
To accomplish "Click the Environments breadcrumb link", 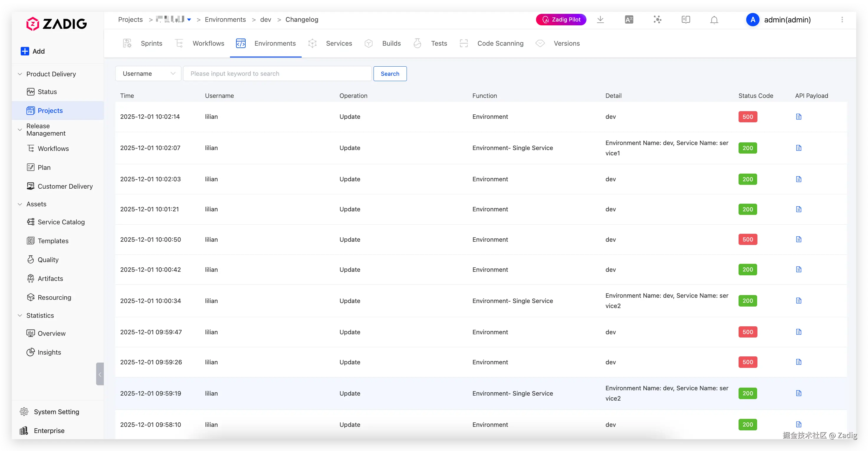I will coord(225,19).
